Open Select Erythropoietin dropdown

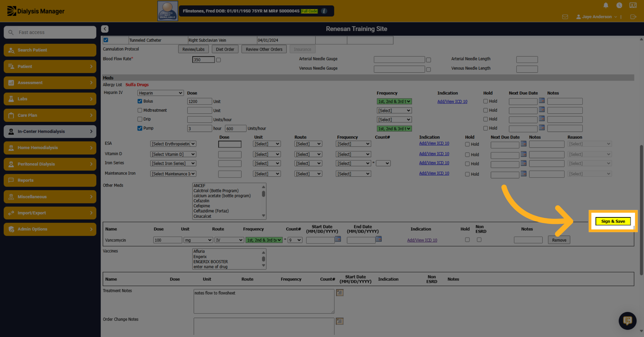(x=173, y=144)
